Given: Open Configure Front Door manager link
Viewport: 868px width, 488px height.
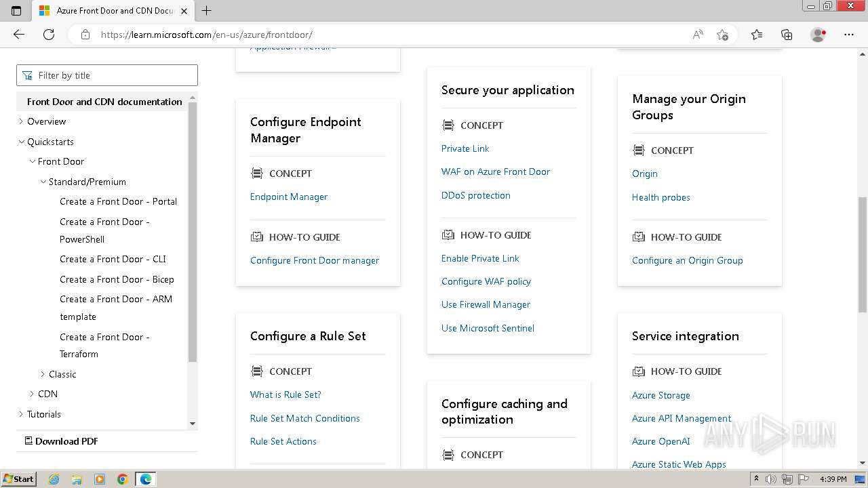Looking at the screenshot, I should 315,260.
